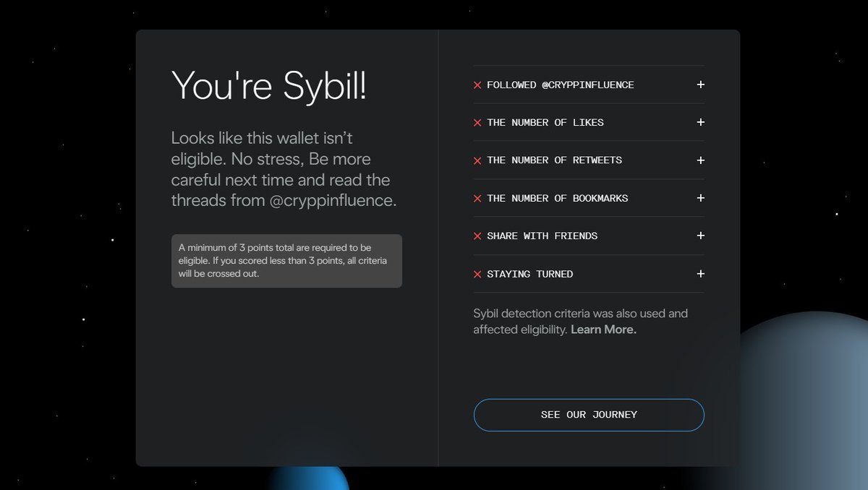Click the Sybil detection criteria sentence
This screenshot has width=868, height=490.
(x=581, y=322)
